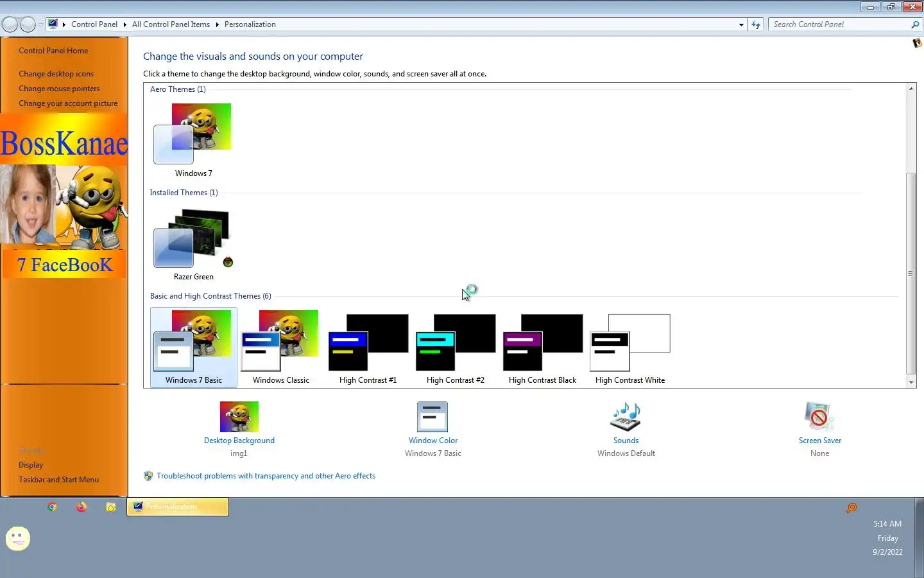Image resolution: width=924 pixels, height=578 pixels.
Task: Click the Installed Themes (1) group header
Action: tap(184, 193)
